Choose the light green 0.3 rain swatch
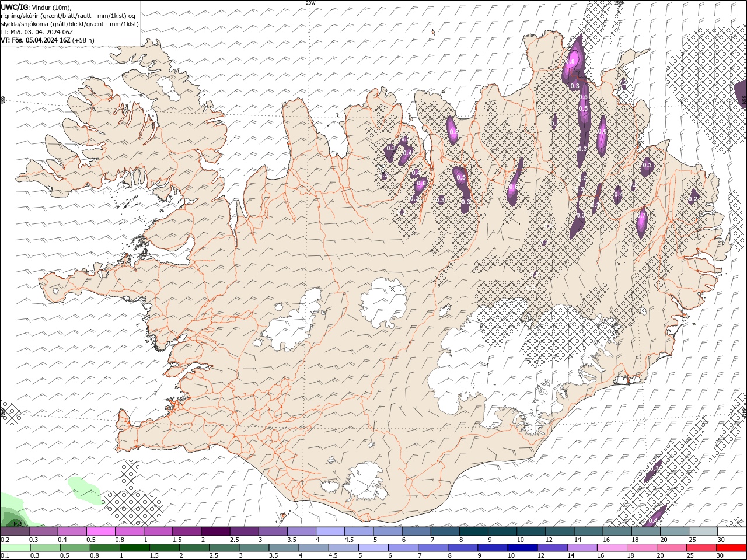This screenshot has height=560, width=747. click(x=45, y=548)
